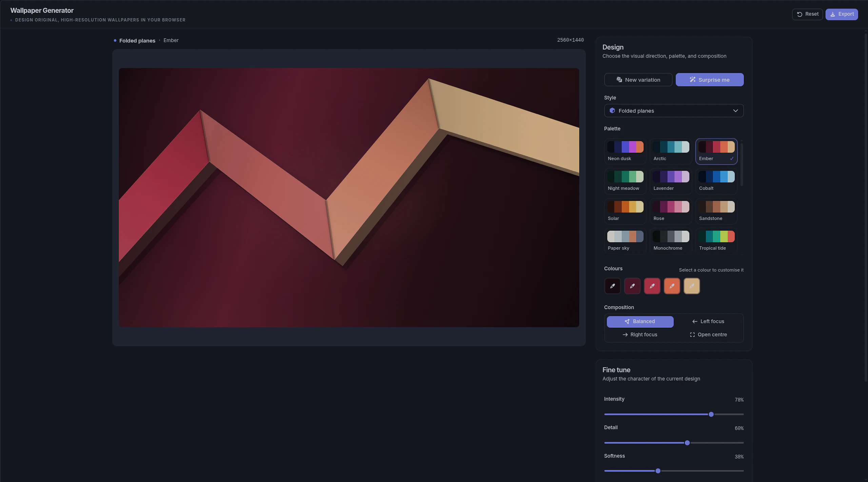Select the Paper sky palette

coord(625,241)
